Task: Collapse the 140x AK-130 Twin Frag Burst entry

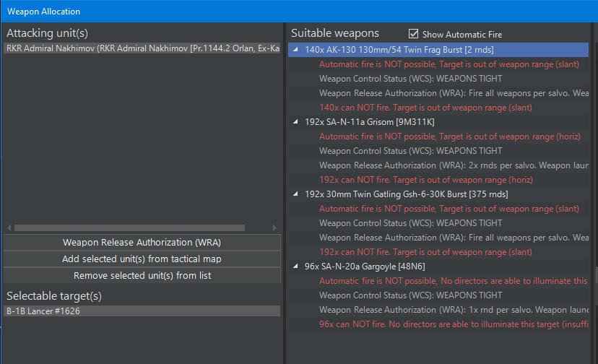Action: click(x=295, y=50)
